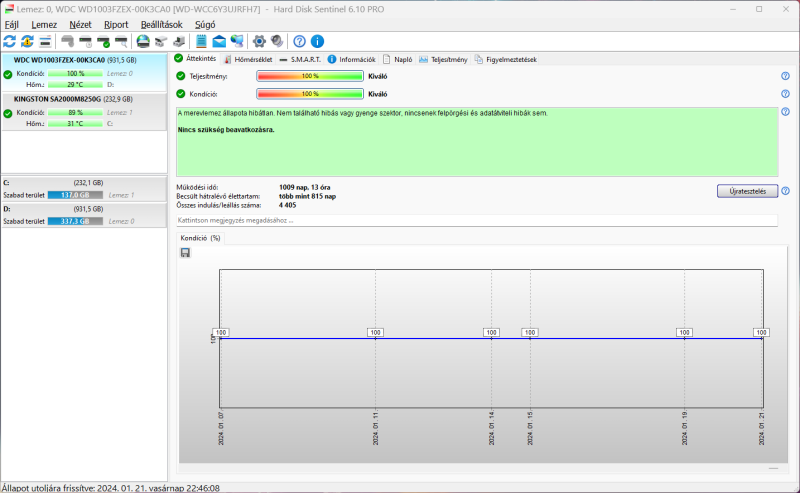Image resolution: width=800 pixels, height=493 pixels.
Task: Click the comment field 'Kattintson megjegyzés megadásához'
Action: (x=477, y=220)
